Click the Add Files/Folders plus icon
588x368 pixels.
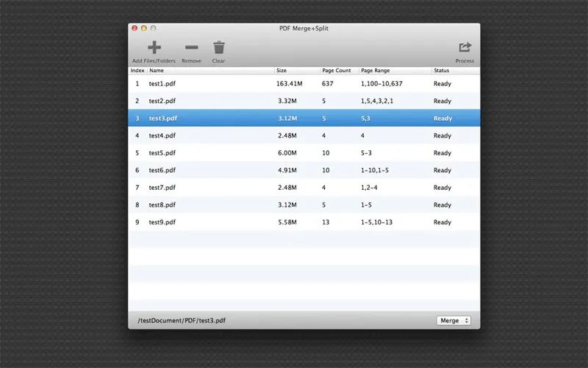pyautogui.click(x=154, y=47)
